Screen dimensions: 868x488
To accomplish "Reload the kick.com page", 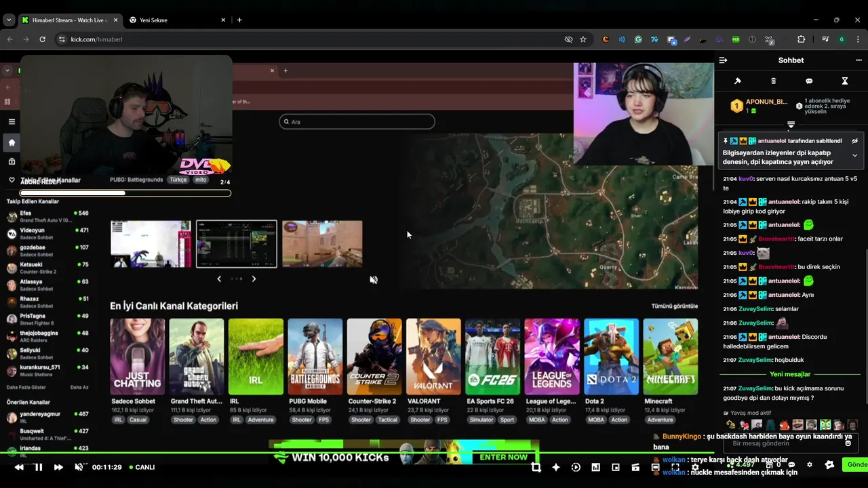I will pos(42,39).
